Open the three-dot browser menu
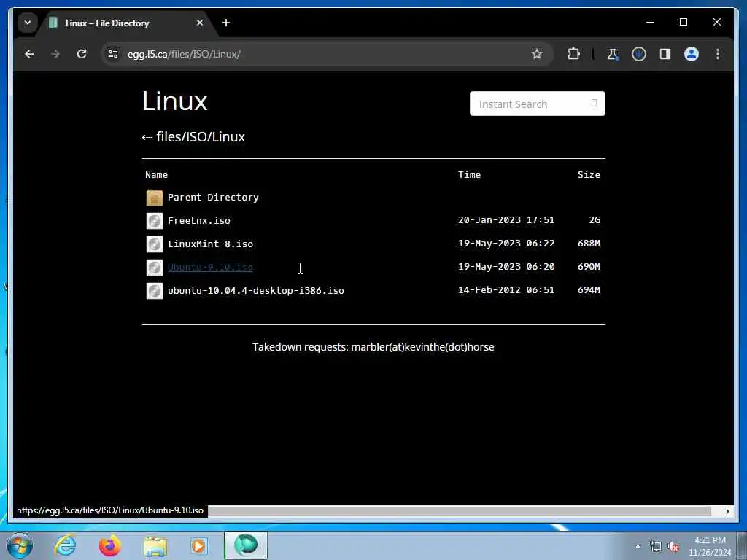 [x=718, y=54]
